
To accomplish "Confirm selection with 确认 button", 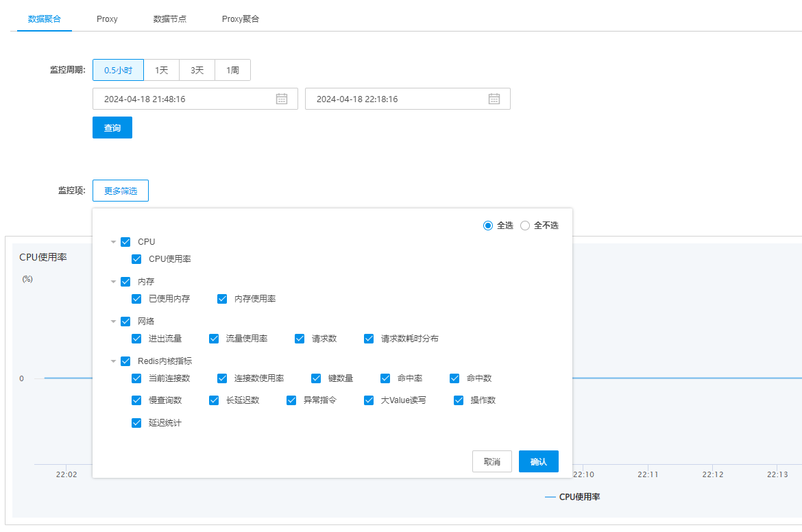I will tap(539, 461).
